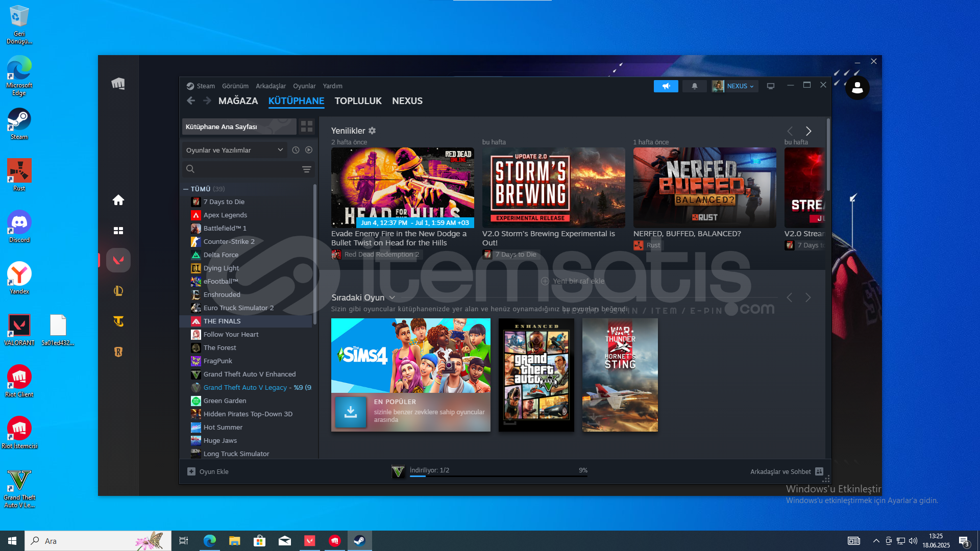
Task: Open Discord desktop shortcut
Action: [x=19, y=227]
